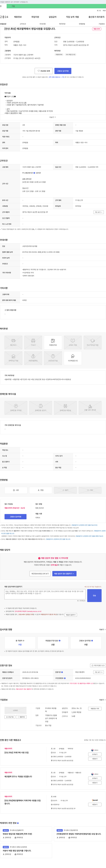The height and width of the screenshot is (868, 106).
Task: Open the 채용정보 menu
Action: tap(18, 17)
